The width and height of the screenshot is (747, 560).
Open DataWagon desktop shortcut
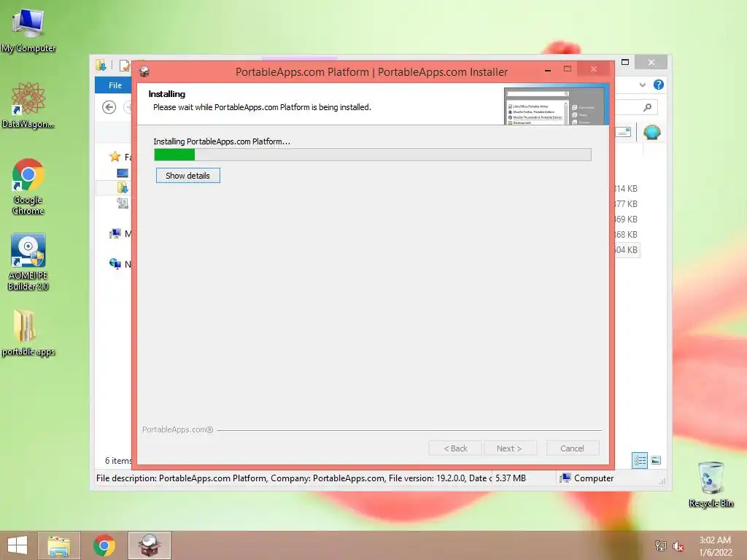pos(28,105)
